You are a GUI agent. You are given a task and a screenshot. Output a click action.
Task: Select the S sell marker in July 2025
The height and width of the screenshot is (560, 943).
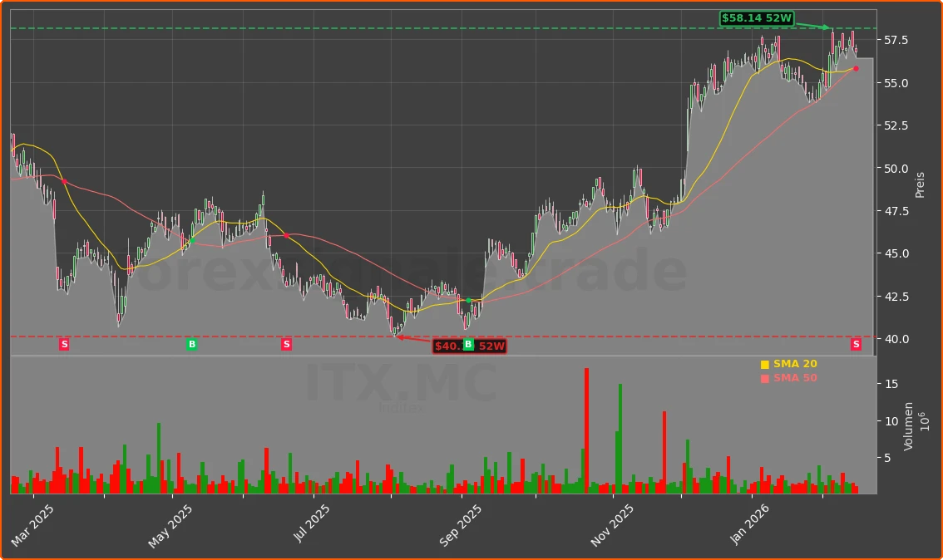[x=286, y=343]
